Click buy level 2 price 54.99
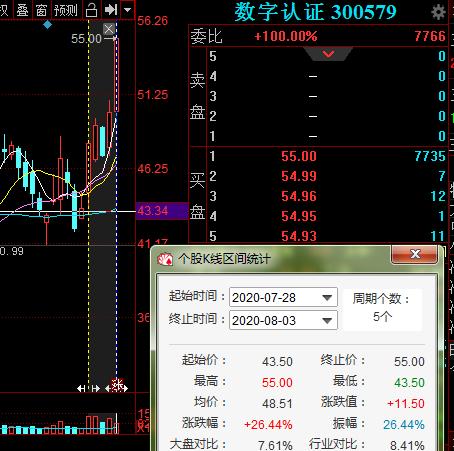This screenshot has width=454, height=451. [x=299, y=176]
